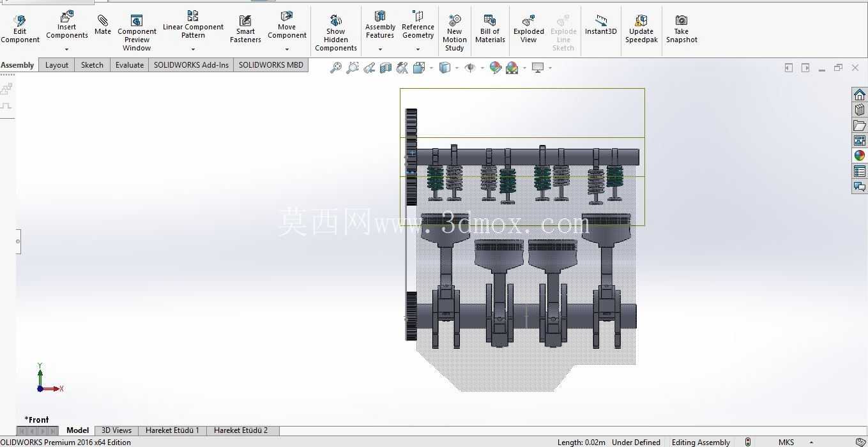Click the status bar tag icon
Image resolution: width=868 pixels, height=447 pixels.
click(x=860, y=442)
